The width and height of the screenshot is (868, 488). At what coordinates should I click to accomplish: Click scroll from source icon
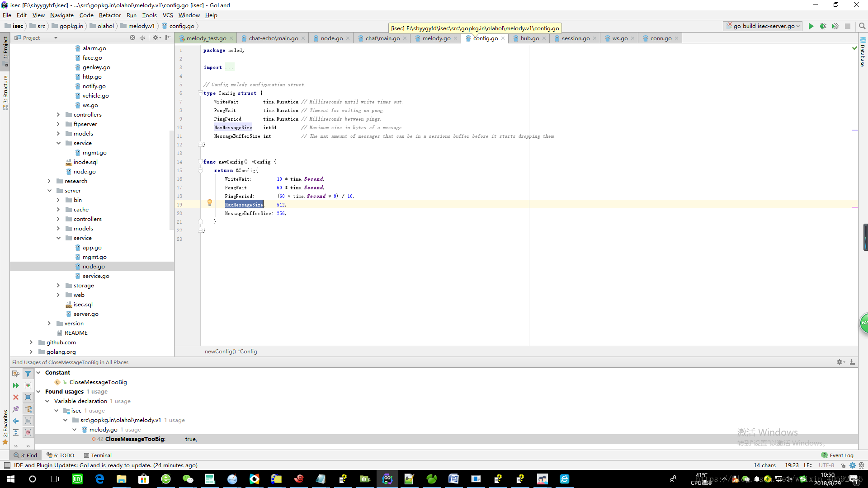132,38
